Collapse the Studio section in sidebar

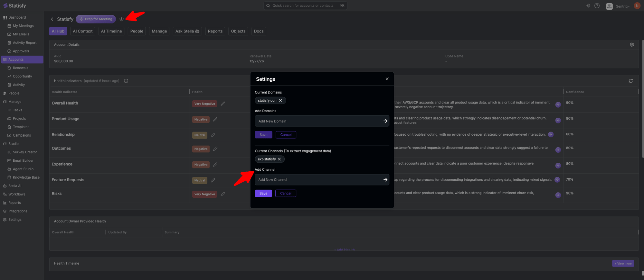point(13,144)
